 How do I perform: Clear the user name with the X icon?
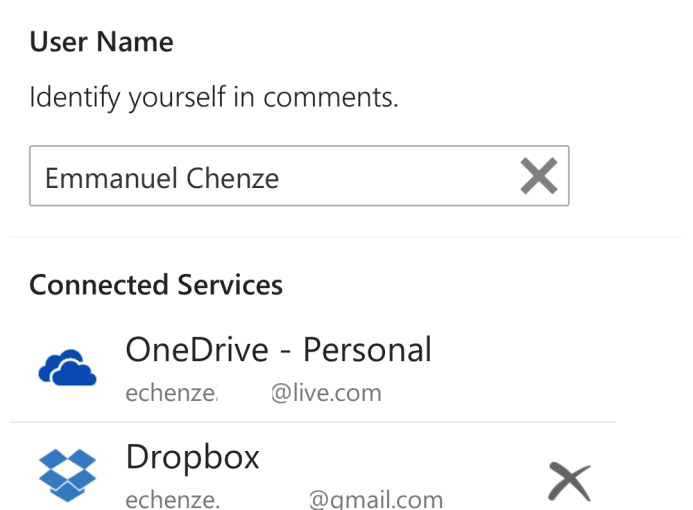[x=538, y=176]
